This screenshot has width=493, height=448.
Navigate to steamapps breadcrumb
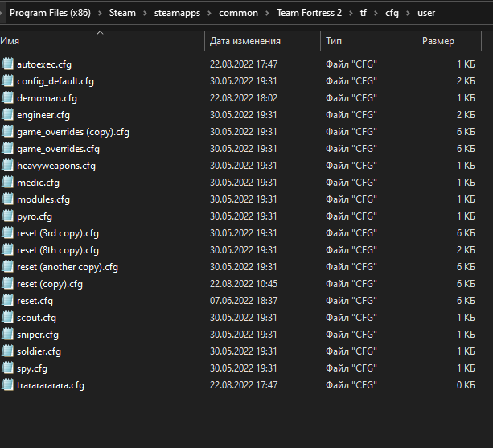pyautogui.click(x=177, y=13)
